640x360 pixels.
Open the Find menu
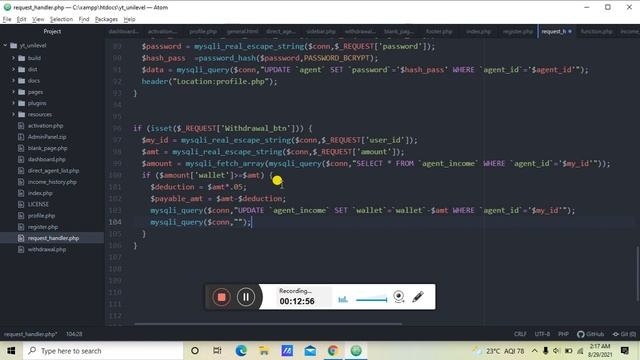pos(84,19)
